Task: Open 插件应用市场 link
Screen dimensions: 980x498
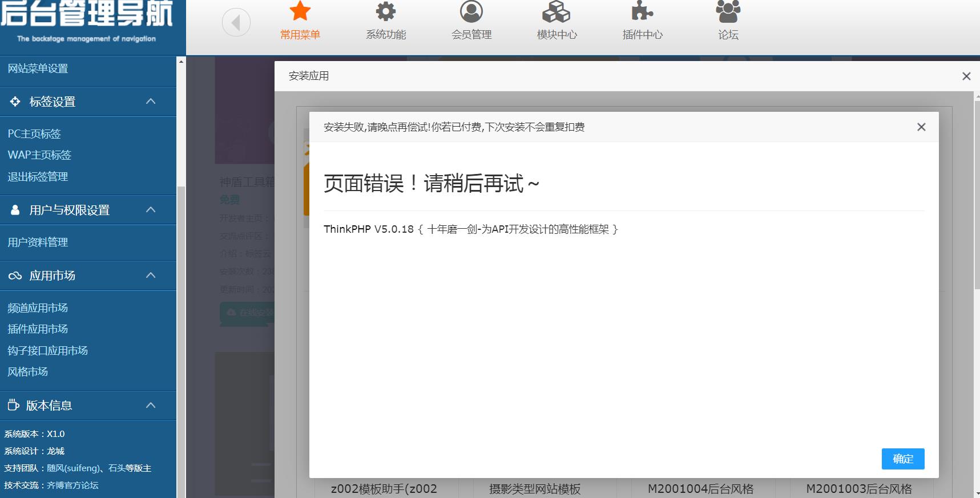Action: (x=38, y=329)
